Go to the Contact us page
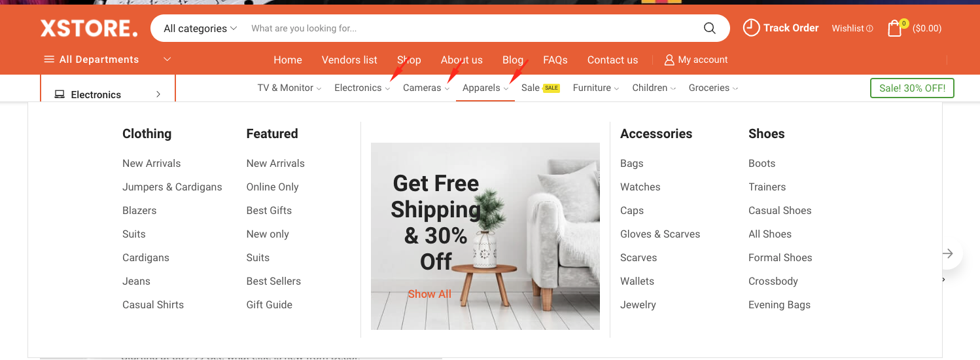Viewport: 980px width, 360px height. [x=612, y=60]
